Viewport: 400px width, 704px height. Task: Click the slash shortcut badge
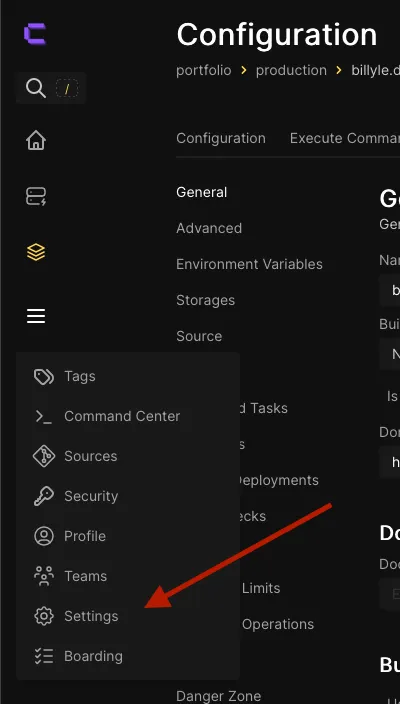tap(66, 88)
